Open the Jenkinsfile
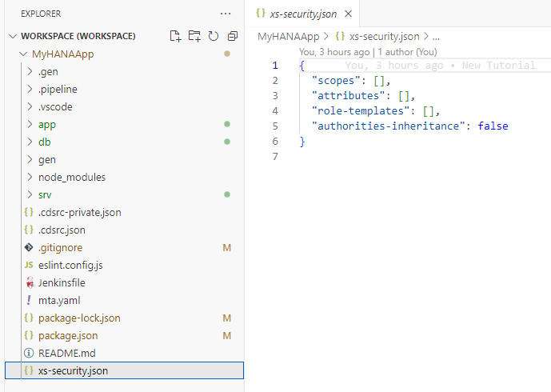This screenshot has height=392, width=551. (62, 282)
